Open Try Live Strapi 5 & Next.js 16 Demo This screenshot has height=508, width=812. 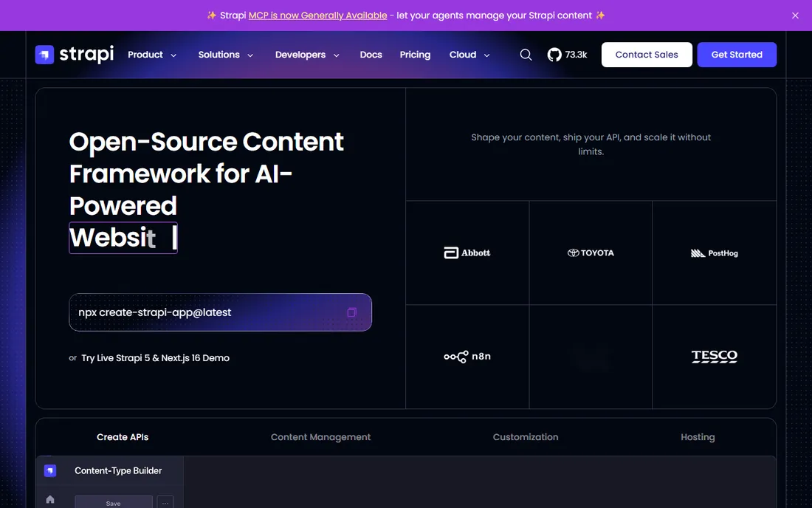[155, 358]
